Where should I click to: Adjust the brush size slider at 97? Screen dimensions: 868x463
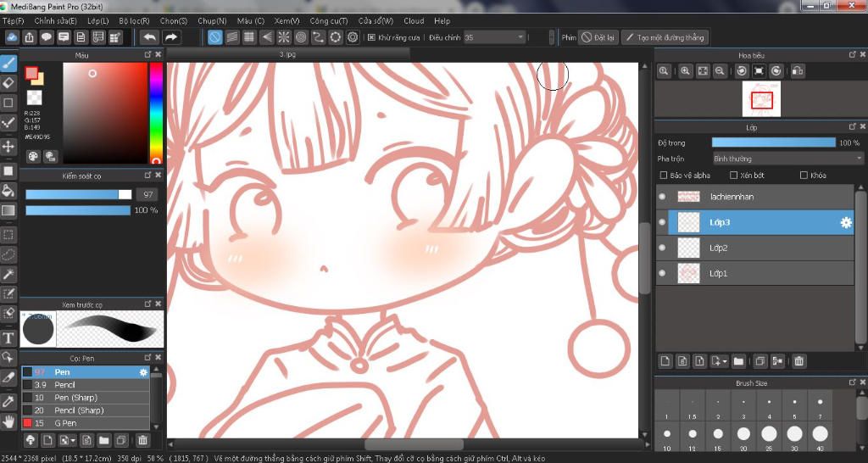(78, 194)
